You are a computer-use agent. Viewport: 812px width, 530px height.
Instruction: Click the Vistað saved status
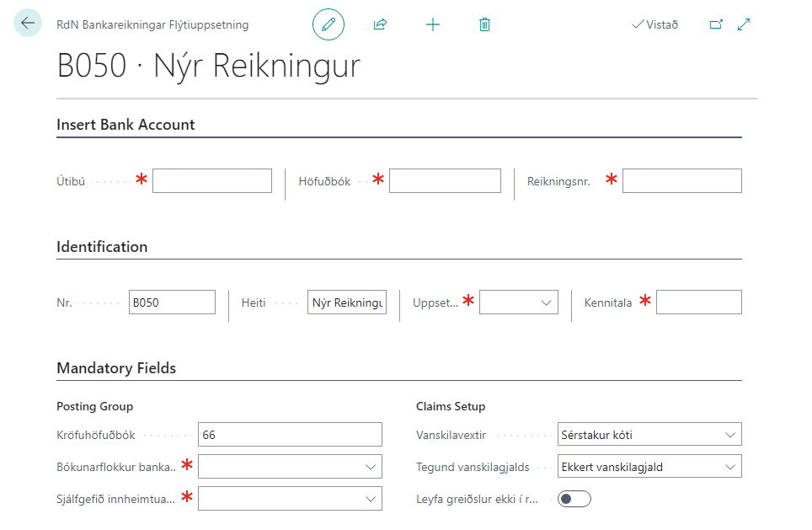(654, 24)
